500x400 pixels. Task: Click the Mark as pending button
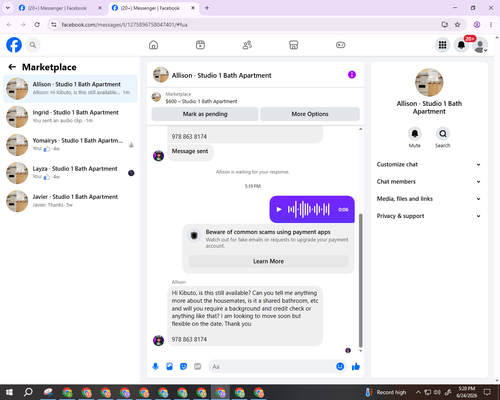(205, 114)
